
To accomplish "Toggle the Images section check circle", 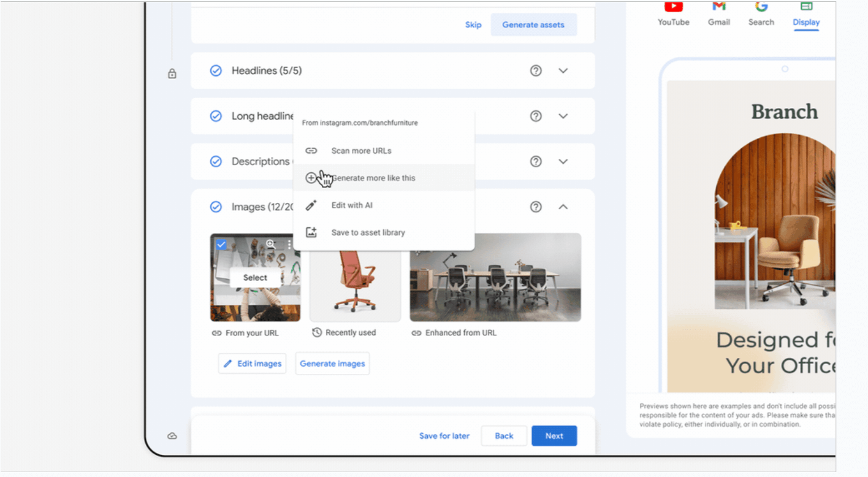I will pos(216,207).
